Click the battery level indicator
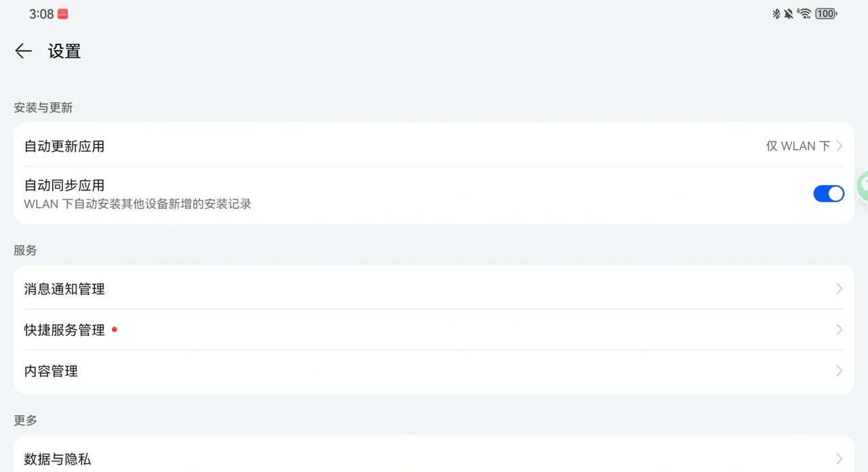Image resolution: width=868 pixels, height=472 pixels. pyautogui.click(x=826, y=14)
